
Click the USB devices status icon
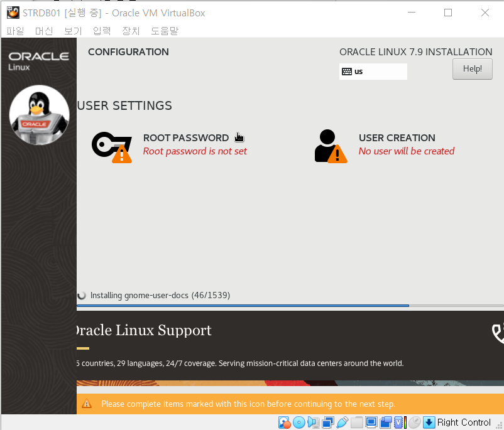pyautogui.click(x=342, y=422)
